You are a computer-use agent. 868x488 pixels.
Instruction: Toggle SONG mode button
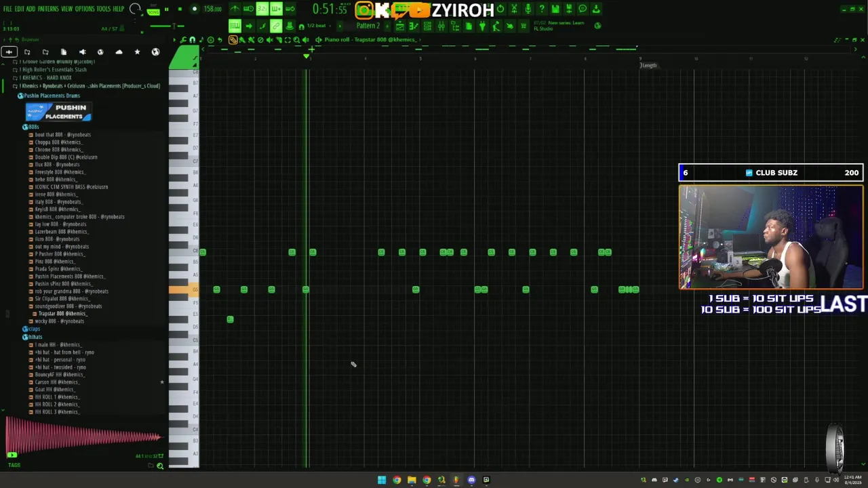click(x=153, y=12)
